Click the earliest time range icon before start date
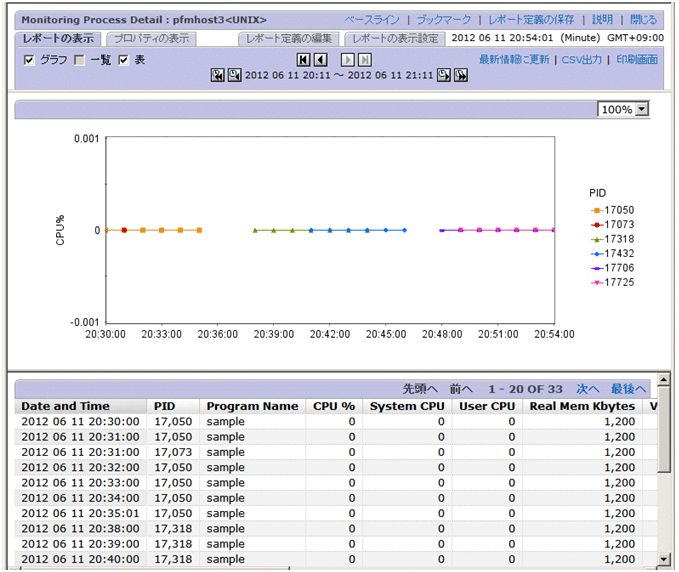Image resolution: width=679 pixels, height=572 pixels. tap(218, 76)
